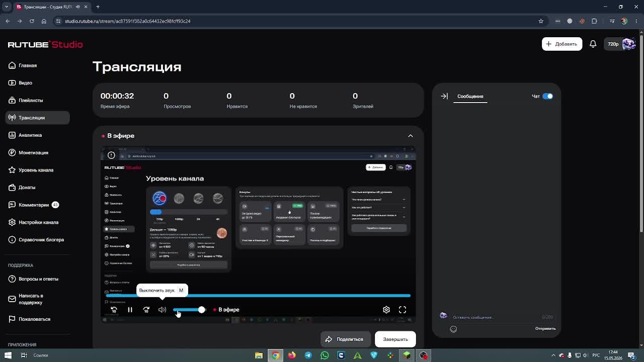This screenshot has height=362, width=644.
Task: Open Telegram from the taskbar
Action: (308, 355)
